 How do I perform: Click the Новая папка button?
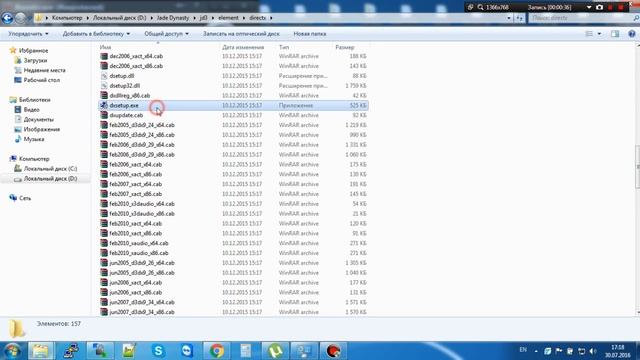coord(310,34)
